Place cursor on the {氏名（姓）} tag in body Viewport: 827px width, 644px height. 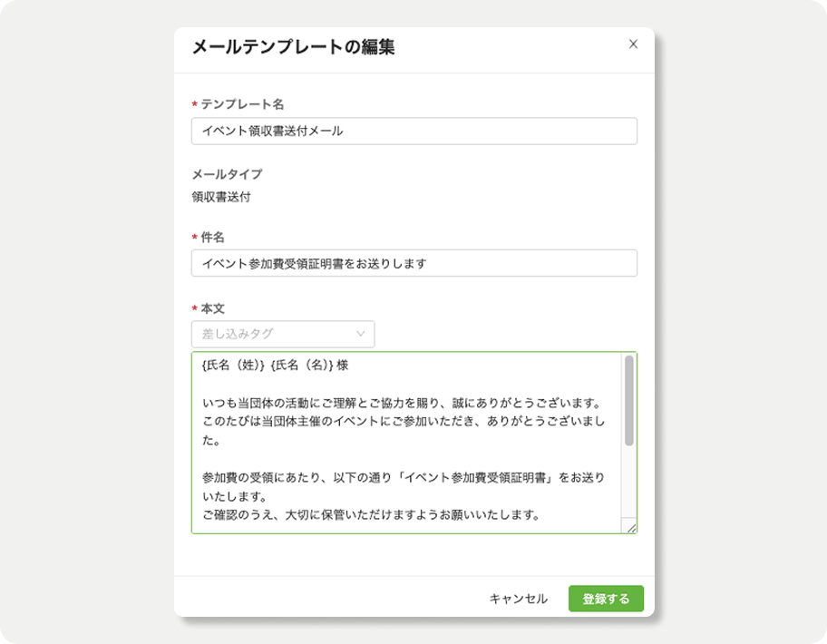[233, 365]
